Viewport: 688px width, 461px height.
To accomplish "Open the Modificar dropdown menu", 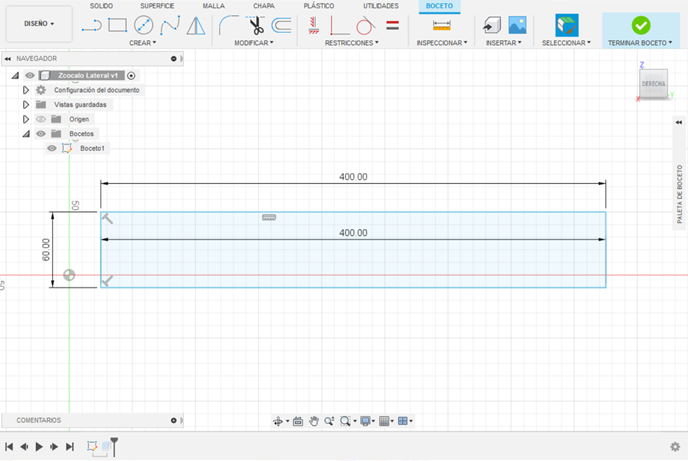I will coord(254,43).
